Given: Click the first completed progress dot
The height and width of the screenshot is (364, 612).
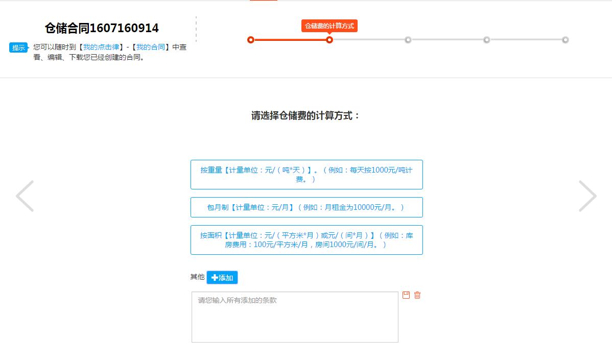Looking at the screenshot, I should click(x=250, y=39).
